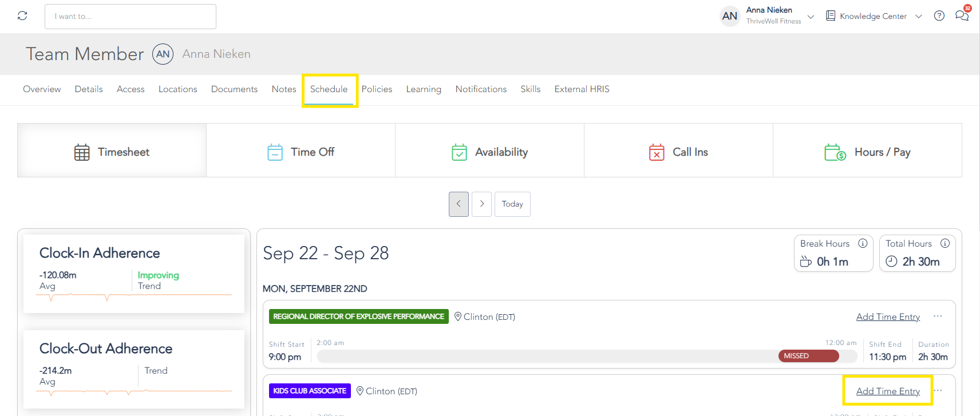Click the Today button

coord(512,204)
